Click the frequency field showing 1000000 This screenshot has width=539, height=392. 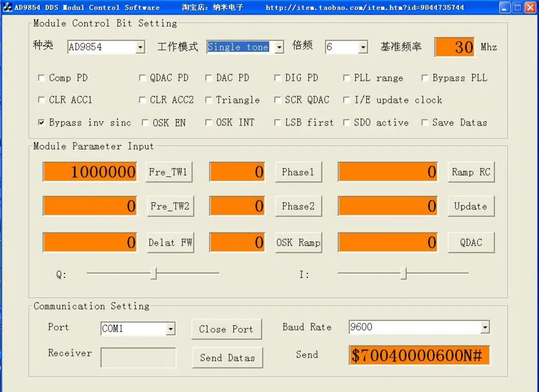pos(90,172)
